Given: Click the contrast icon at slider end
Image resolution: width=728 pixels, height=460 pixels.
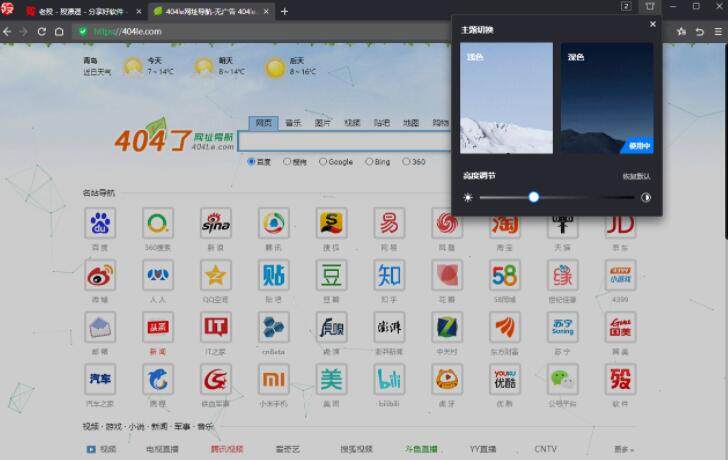Looking at the screenshot, I should pos(646,197).
